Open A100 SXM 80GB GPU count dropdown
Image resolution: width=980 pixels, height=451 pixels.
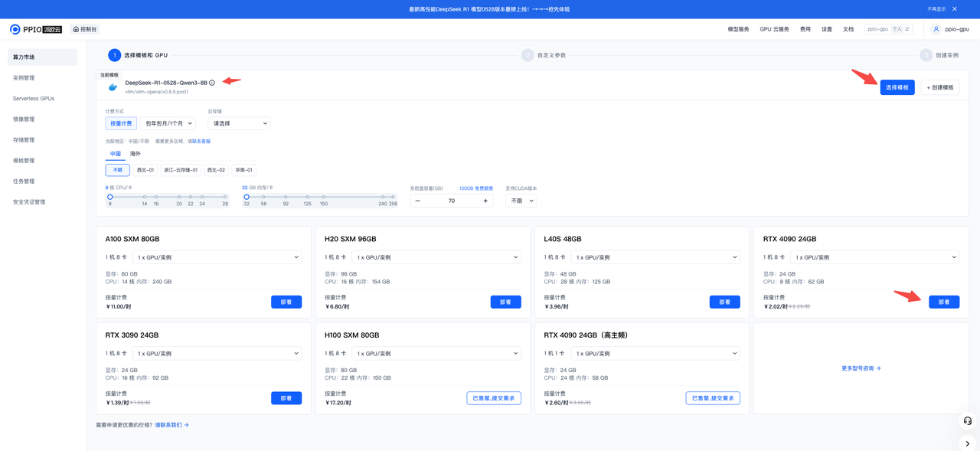point(217,257)
